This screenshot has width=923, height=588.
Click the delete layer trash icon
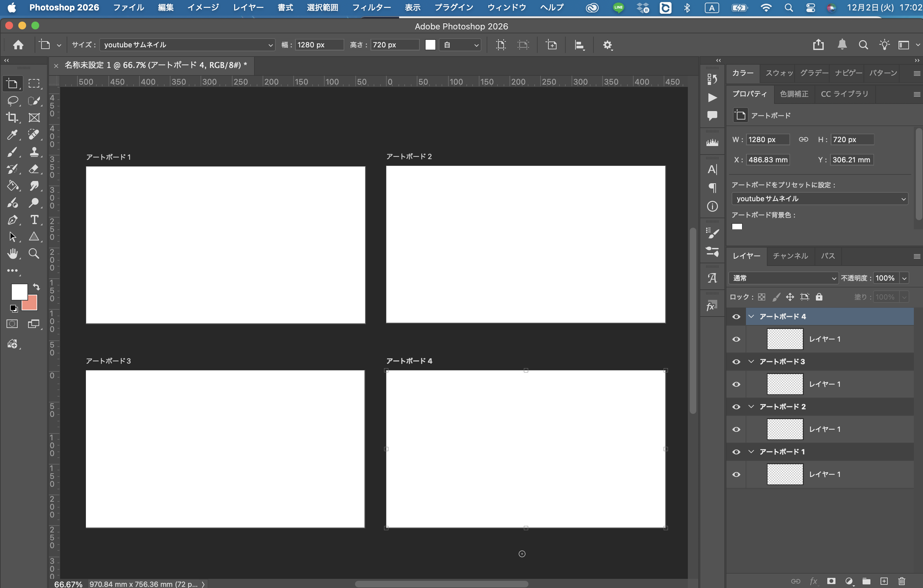901,581
